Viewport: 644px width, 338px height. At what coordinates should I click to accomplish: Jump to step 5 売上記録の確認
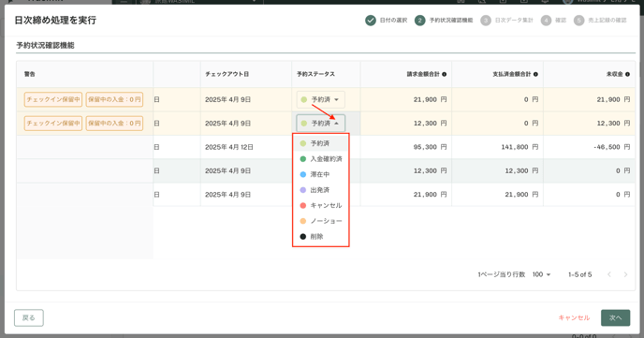(600, 20)
